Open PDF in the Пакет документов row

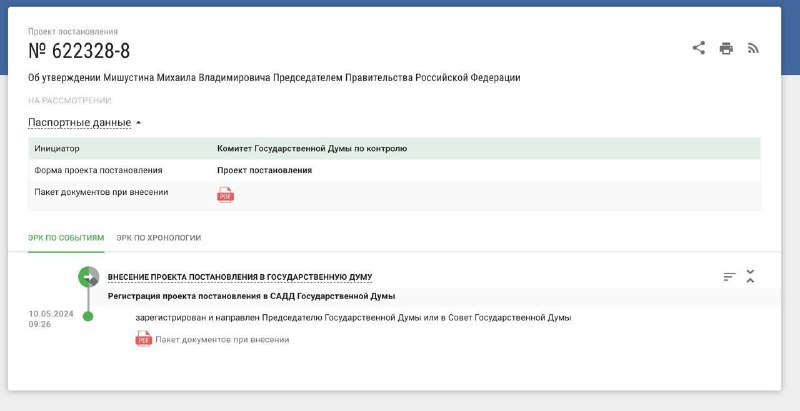(225, 195)
